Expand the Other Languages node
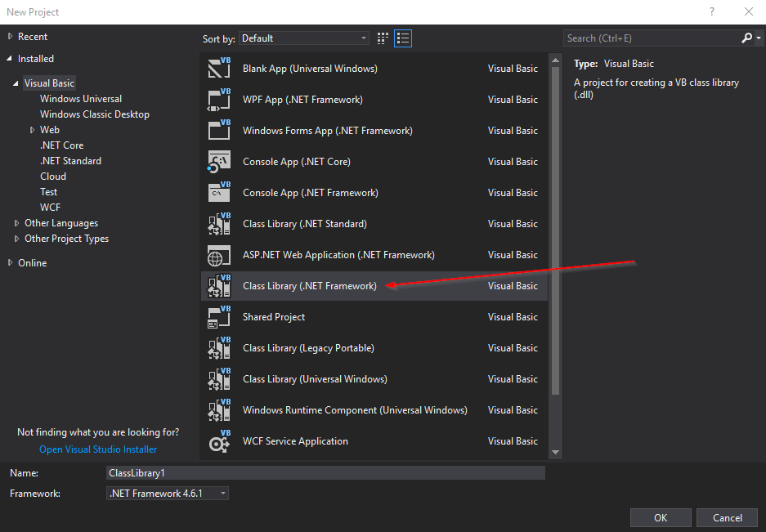This screenshot has height=532, width=766. point(16,223)
